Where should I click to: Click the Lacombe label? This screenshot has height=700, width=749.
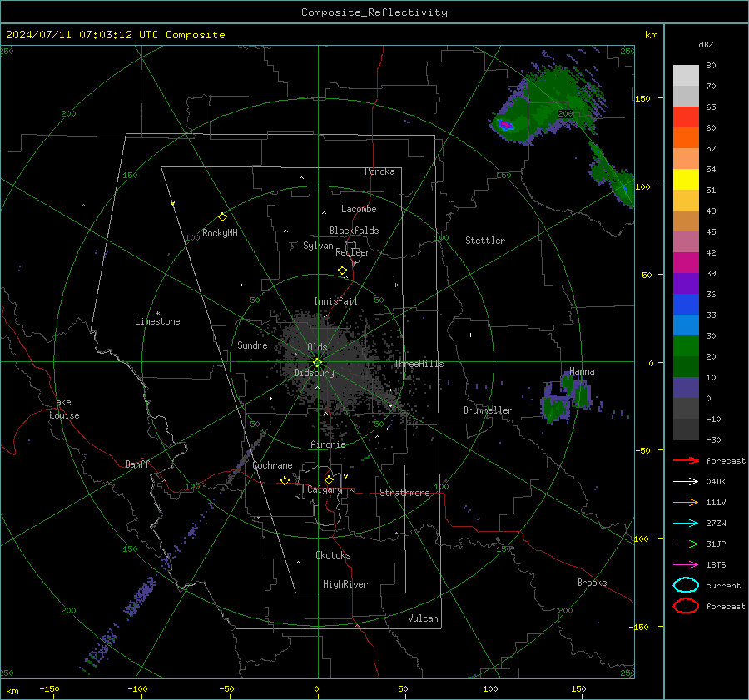point(359,209)
